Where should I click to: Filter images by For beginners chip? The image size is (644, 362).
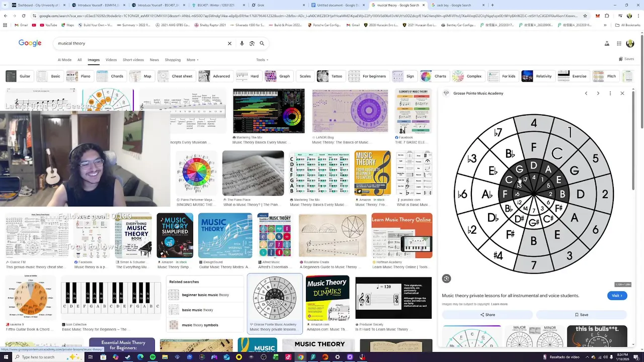[x=368, y=76]
